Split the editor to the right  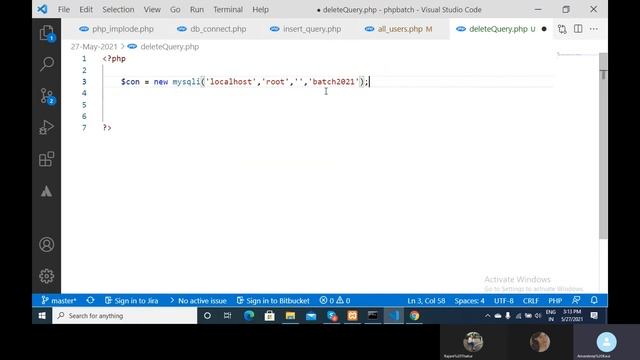pyautogui.click(x=578, y=29)
